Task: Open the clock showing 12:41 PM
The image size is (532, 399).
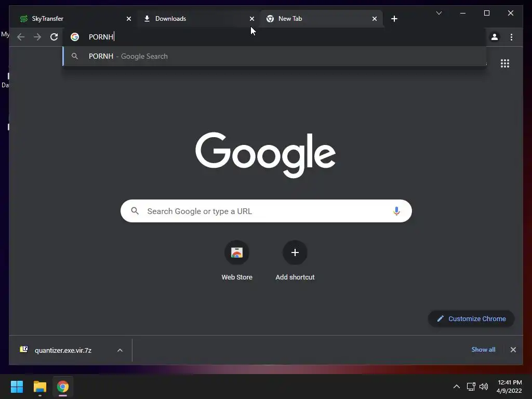Action: pos(509,387)
